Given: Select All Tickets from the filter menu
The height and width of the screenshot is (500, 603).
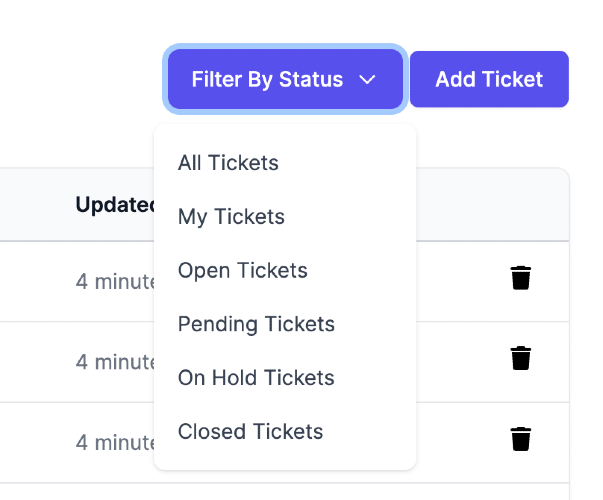Looking at the screenshot, I should (x=228, y=163).
